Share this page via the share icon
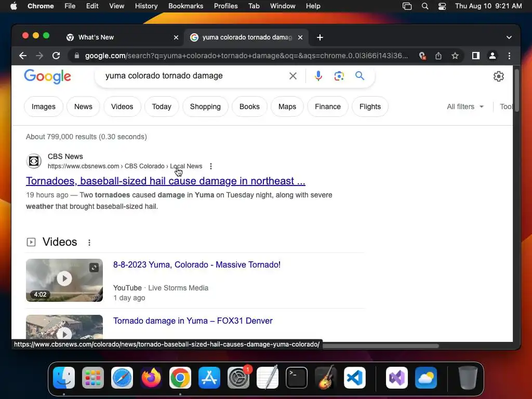 (438, 56)
